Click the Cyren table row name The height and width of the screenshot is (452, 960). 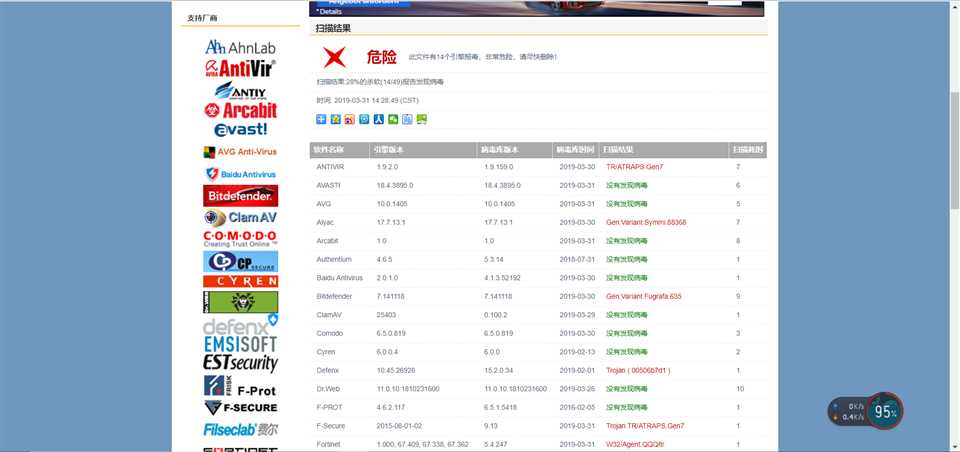click(x=325, y=352)
